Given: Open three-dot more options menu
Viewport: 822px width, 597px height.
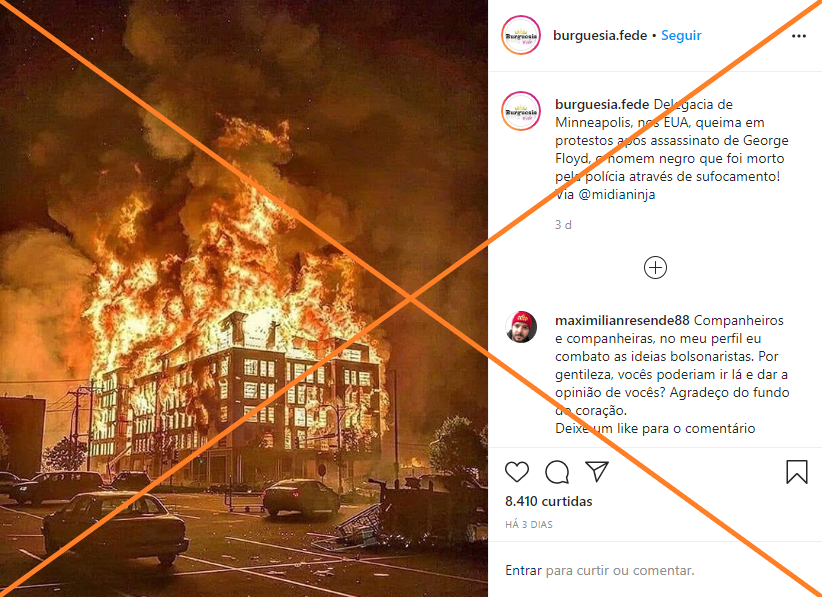Looking at the screenshot, I should [798, 36].
